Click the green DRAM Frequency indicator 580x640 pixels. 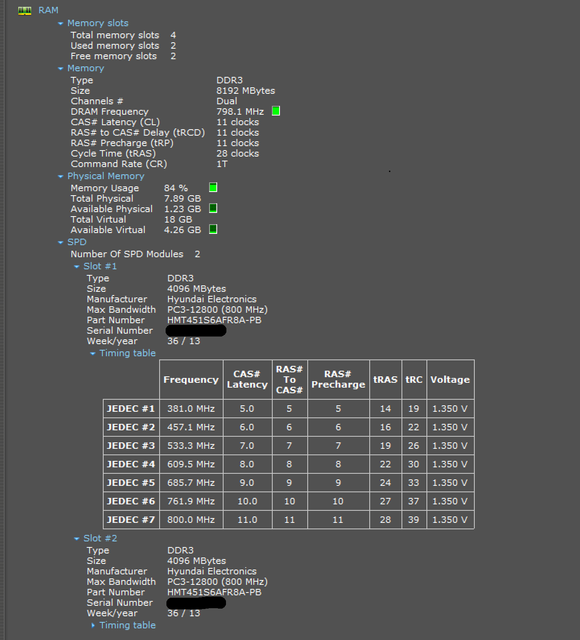click(276, 111)
